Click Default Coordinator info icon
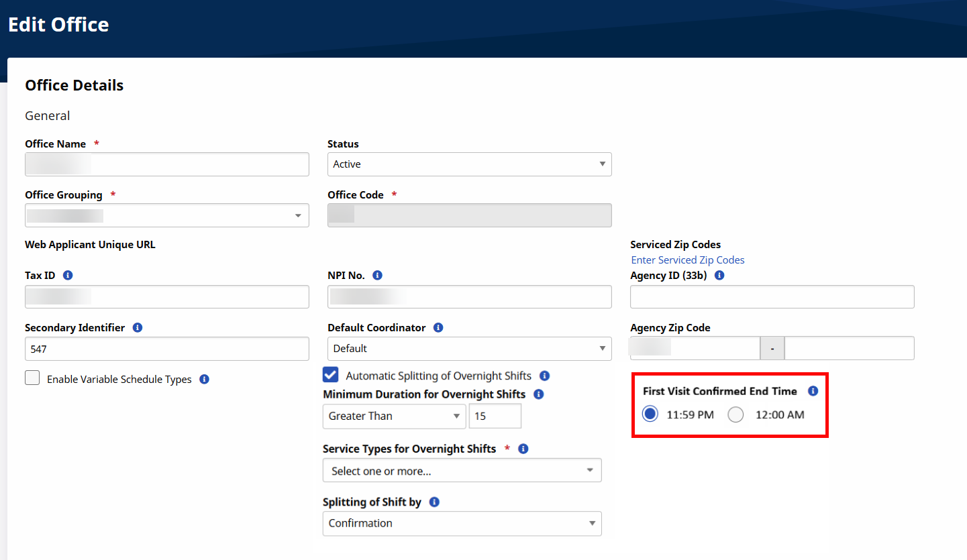The height and width of the screenshot is (560, 967). coord(438,328)
